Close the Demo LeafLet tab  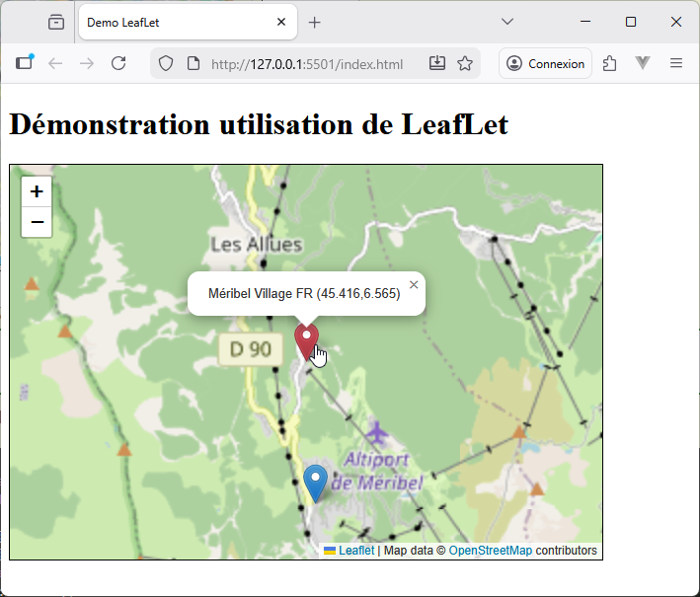(281, 22)
